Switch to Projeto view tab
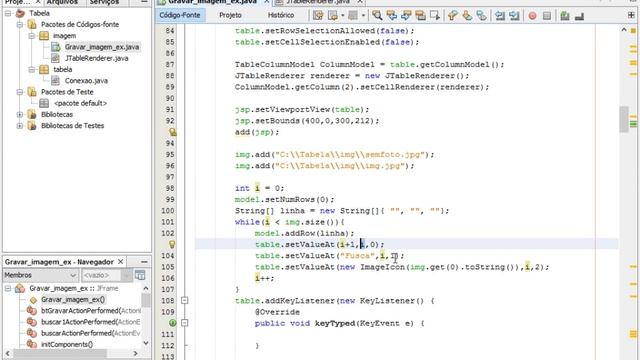This screenshot has height=360, width=640. (x=230, y=15)
